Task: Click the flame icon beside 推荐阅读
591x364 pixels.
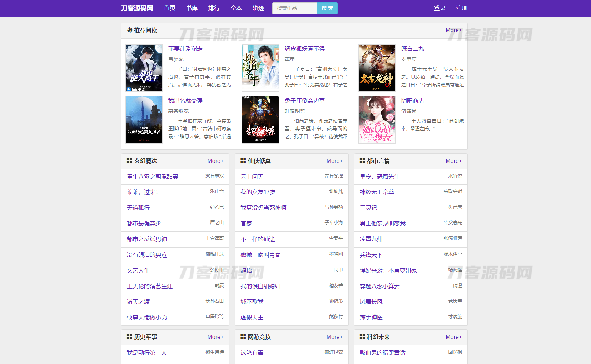Action: click(129, 30)
